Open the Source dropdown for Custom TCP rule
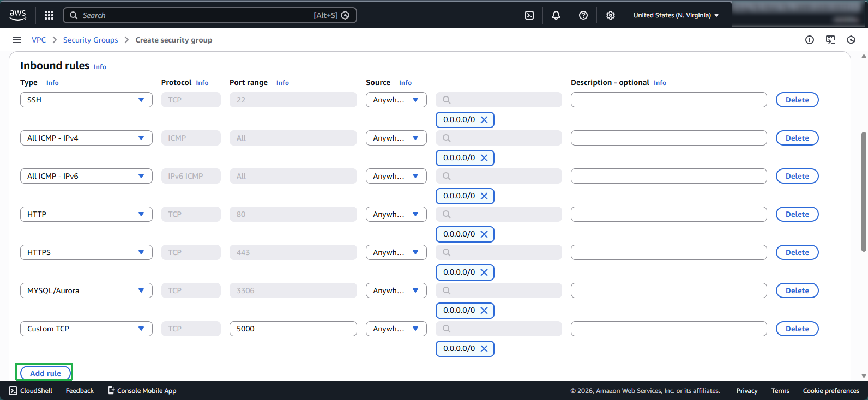The height and width of the screenshot is (400, 868). [x=396, y=329]
